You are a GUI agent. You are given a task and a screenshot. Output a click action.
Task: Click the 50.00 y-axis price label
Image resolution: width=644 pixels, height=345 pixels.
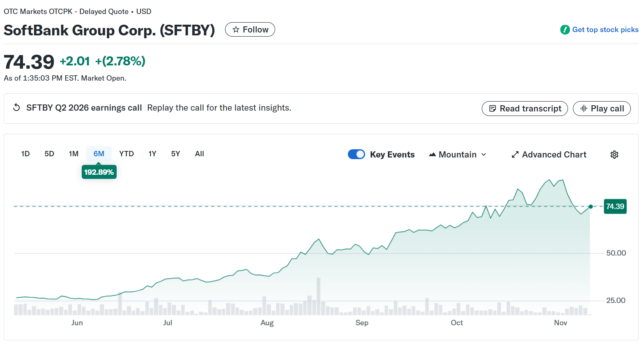click(616, 253)
